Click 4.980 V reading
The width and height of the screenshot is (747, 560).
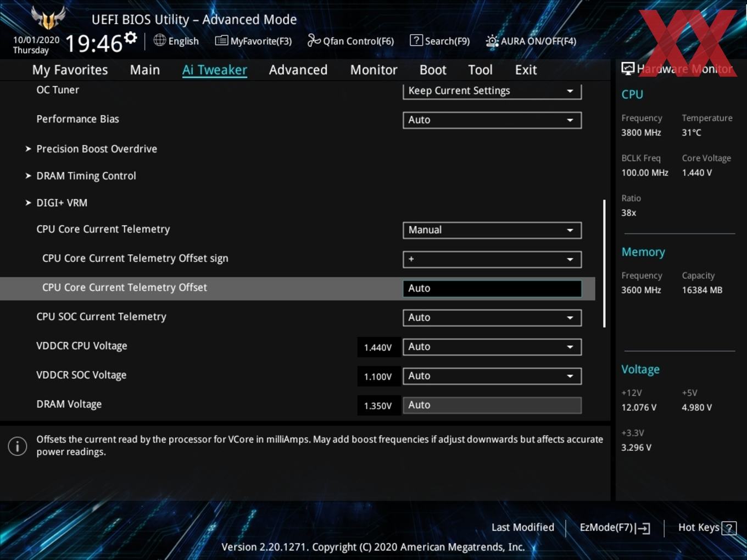click(x=697, y=407)
